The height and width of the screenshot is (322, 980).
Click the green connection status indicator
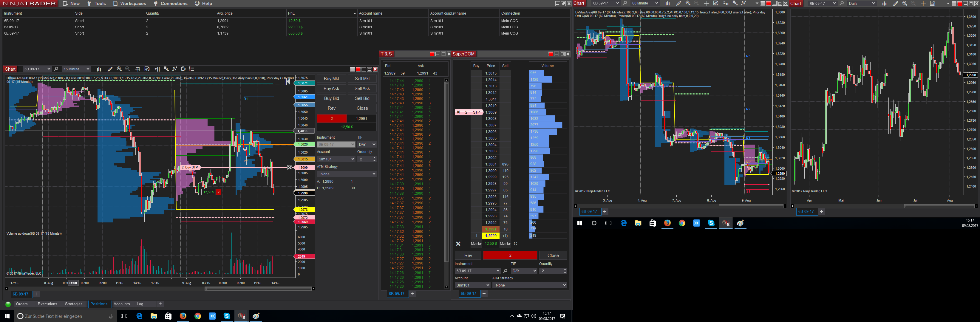pos(8,304)
